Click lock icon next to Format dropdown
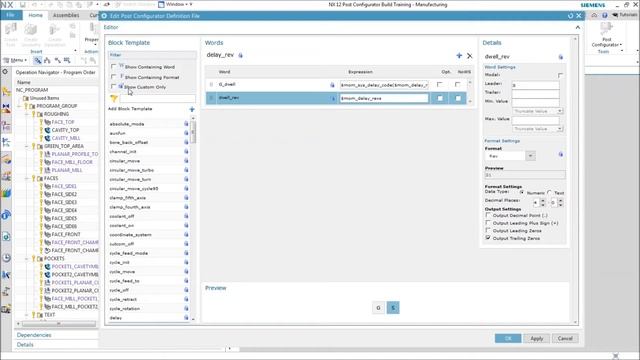Viewport: 640px width, 360px height. tap(561, 154)
